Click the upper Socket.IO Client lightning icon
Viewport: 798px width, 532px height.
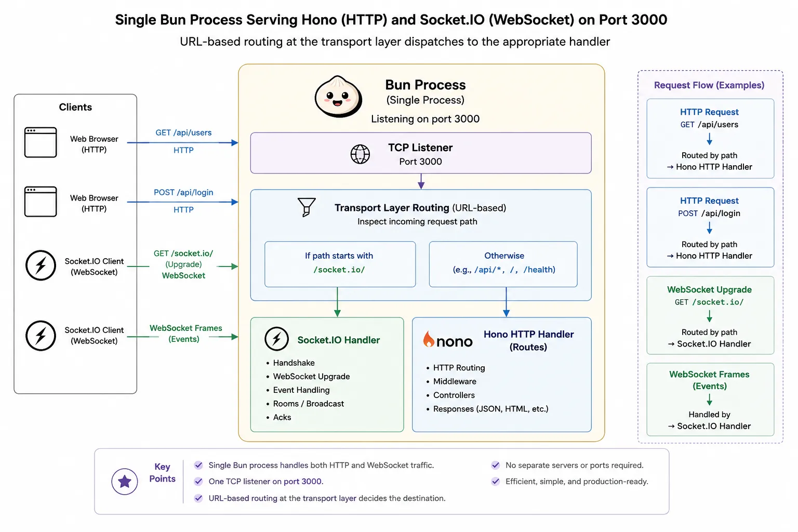[x=41, y=265]
